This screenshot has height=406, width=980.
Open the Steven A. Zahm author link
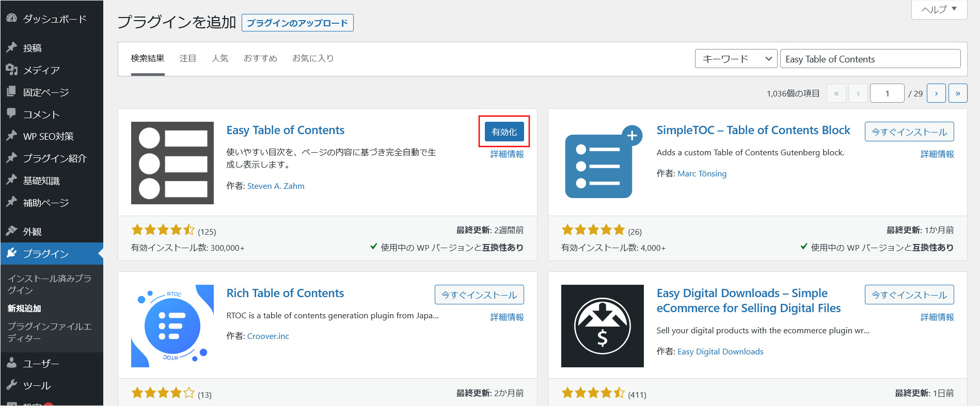click(276, 186)
